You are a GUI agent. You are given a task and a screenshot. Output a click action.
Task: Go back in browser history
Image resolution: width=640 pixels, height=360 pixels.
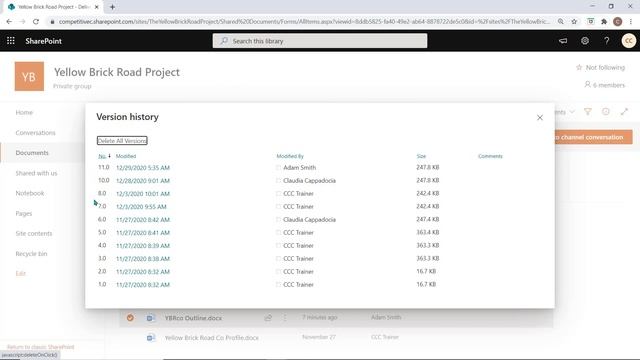pyautogui.click(x=9, y=22)
